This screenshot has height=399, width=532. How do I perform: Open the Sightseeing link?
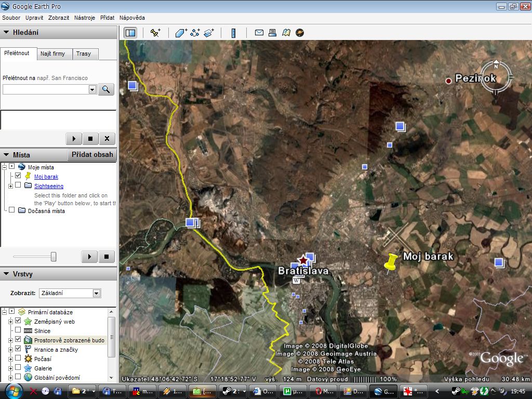pyautogui.click(x=49, y=186)
